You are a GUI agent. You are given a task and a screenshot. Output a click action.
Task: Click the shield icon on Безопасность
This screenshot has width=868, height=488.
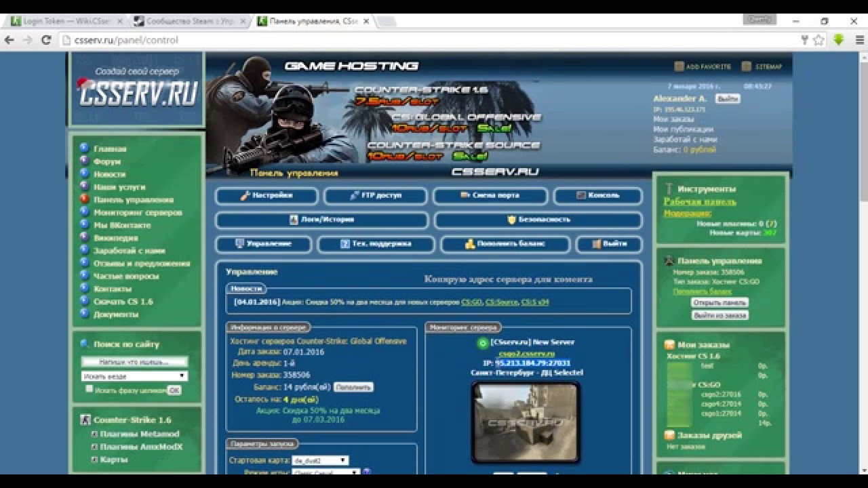click(x=512, y=220)
